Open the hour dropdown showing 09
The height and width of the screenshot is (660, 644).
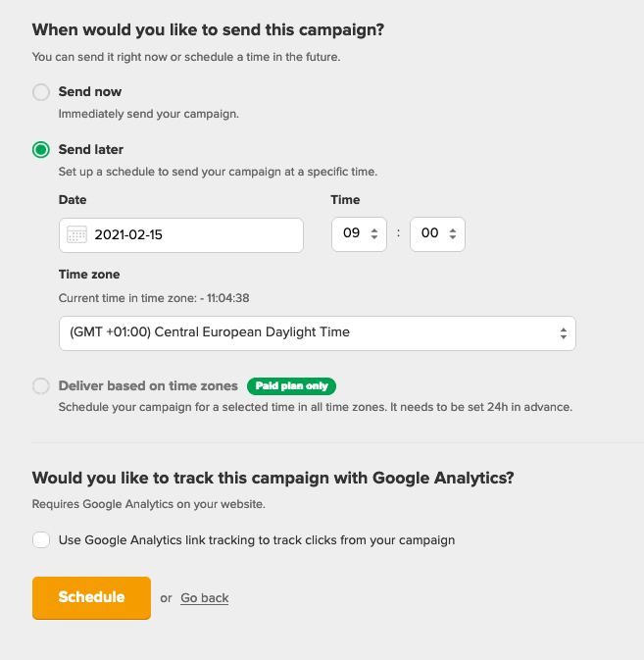pyautogui.click(x=353, y=234)
